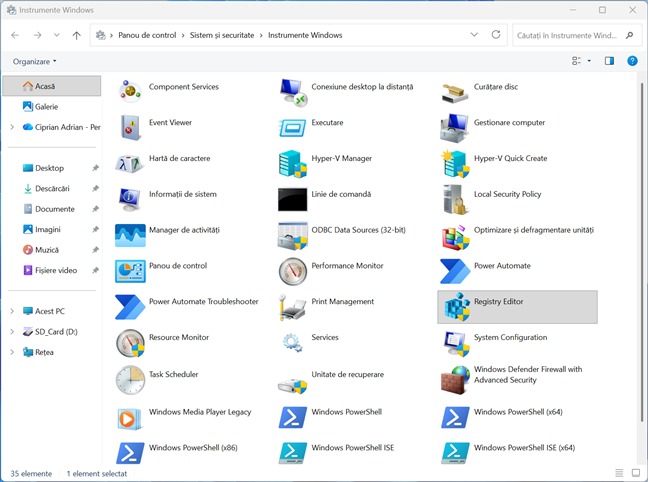
Task: Click the Task Scheduler clock icon
Action: tap(130, 380)
